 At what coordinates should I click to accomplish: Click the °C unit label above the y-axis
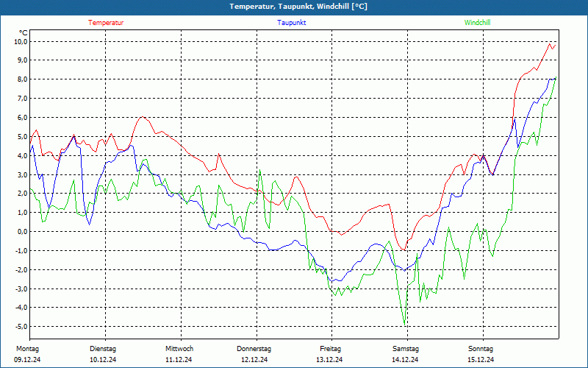pos(24,33)
